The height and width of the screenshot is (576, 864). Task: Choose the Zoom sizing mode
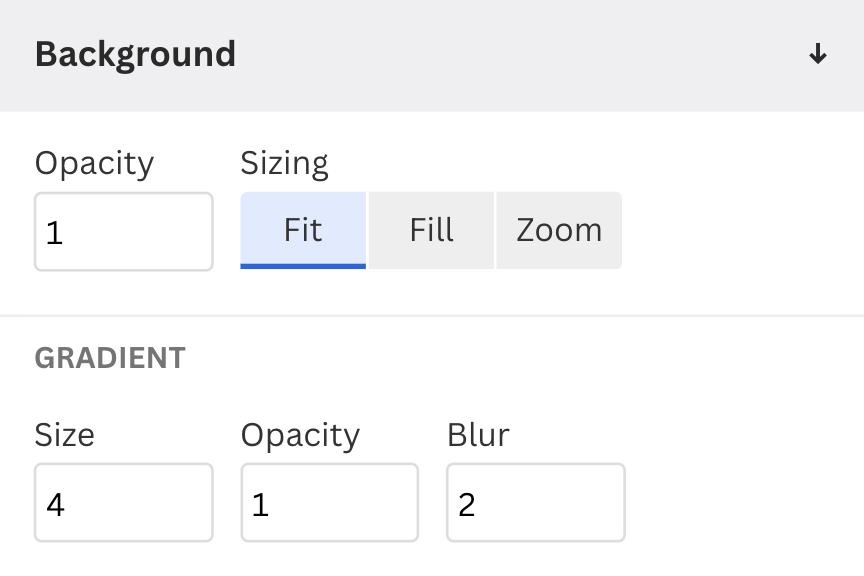(559, 231)
